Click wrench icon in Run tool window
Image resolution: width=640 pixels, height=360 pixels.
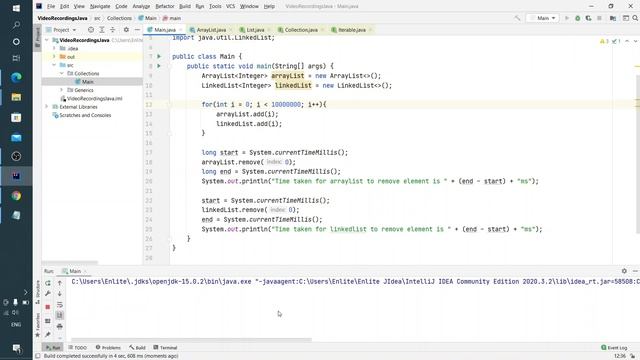[x=48, y=294]
